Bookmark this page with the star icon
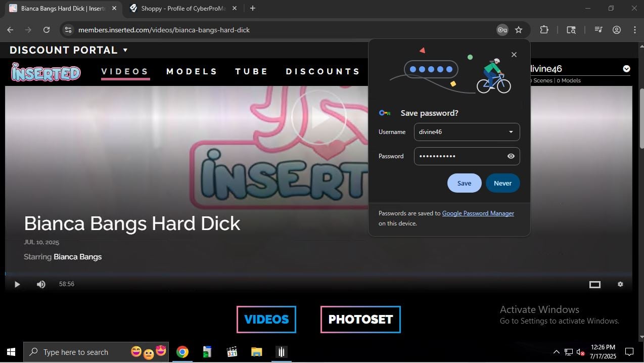This screenshot has width=644, height=363. (x=519, y=30)
